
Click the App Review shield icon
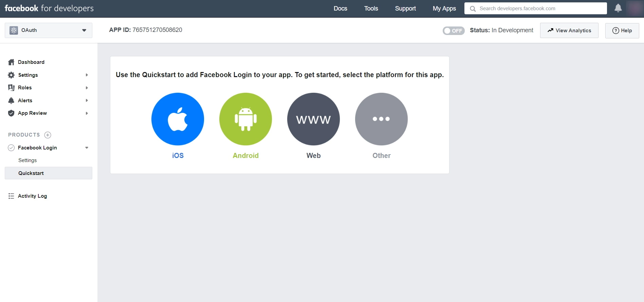(11, 113)
